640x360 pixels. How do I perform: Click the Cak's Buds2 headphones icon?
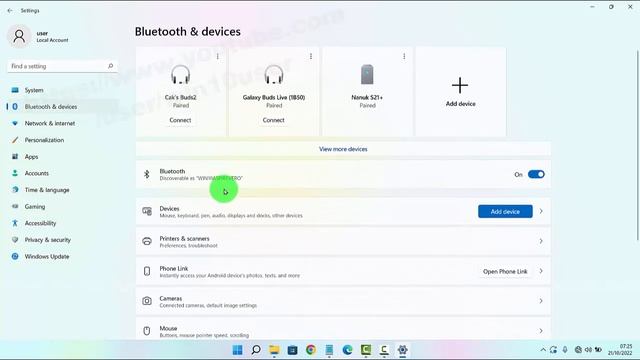point(180,74)
